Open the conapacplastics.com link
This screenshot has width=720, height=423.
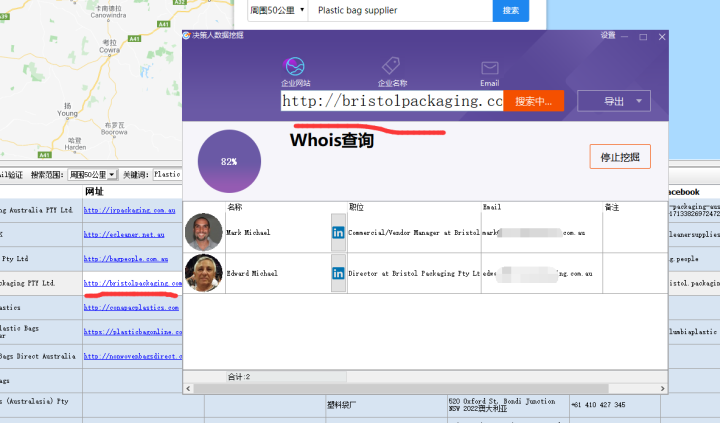click(131, 307)
